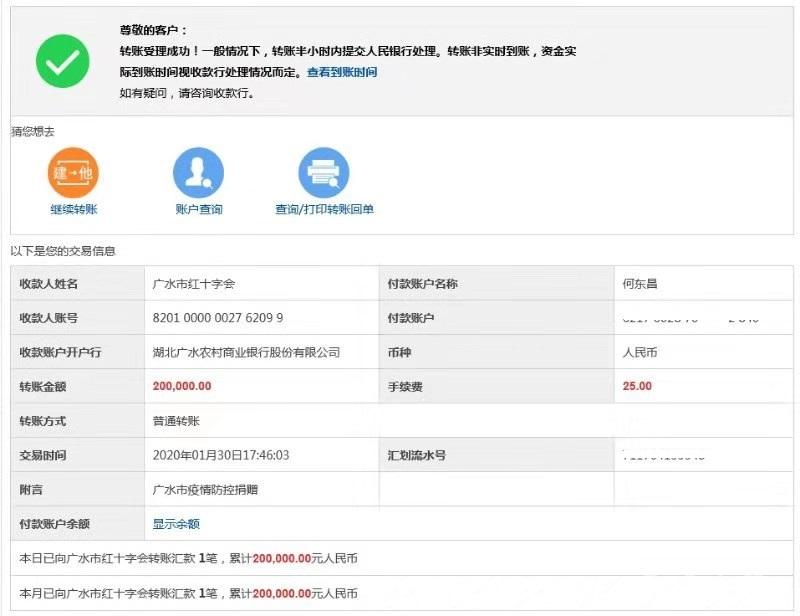Click the 普通转账 transfer method value
This screenshot has height=616, width=800.
point(176,421)
